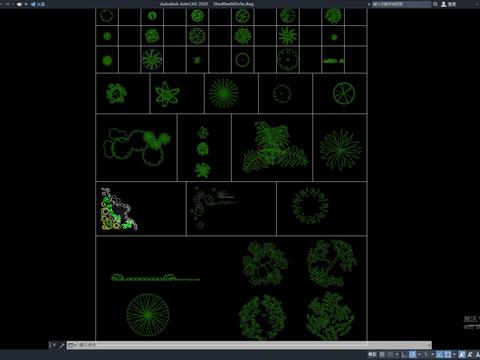The width and height of the screenshot is (480, 360).
Task: Close the command line with X icon
Action: tap(54, 345)
